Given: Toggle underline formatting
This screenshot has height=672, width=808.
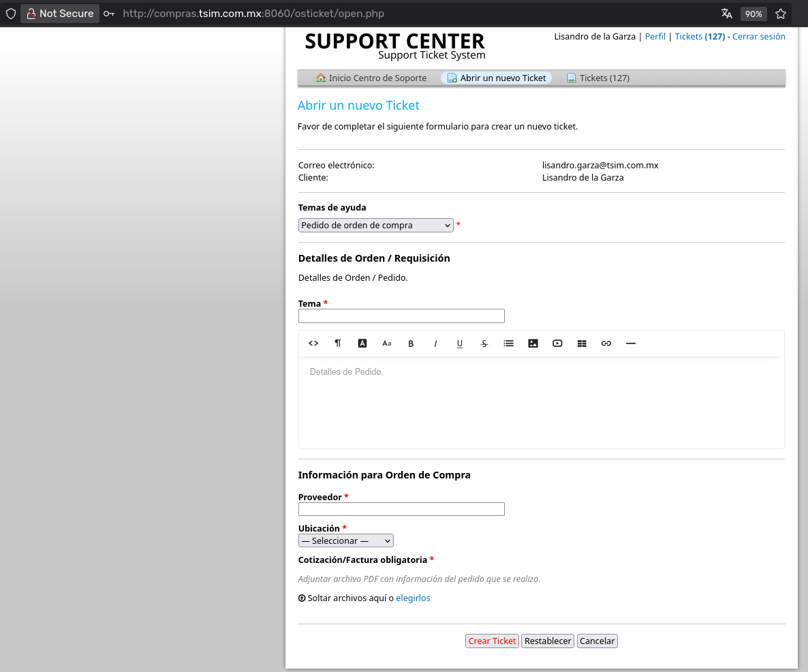Looking at the screenshot, I should pos(460,343).
